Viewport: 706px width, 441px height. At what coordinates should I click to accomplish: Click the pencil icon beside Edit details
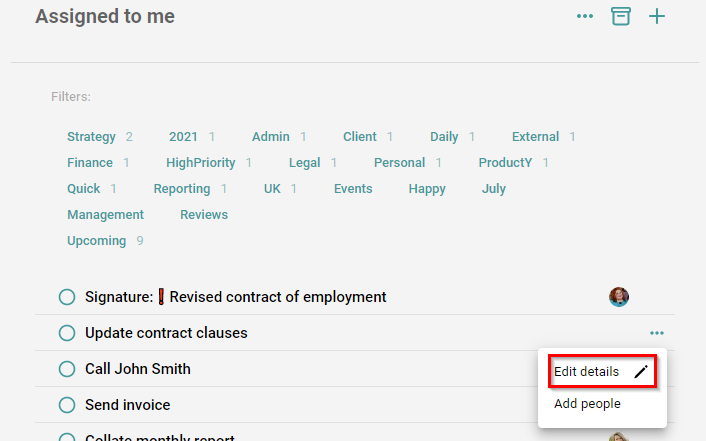tap(641, 372)
